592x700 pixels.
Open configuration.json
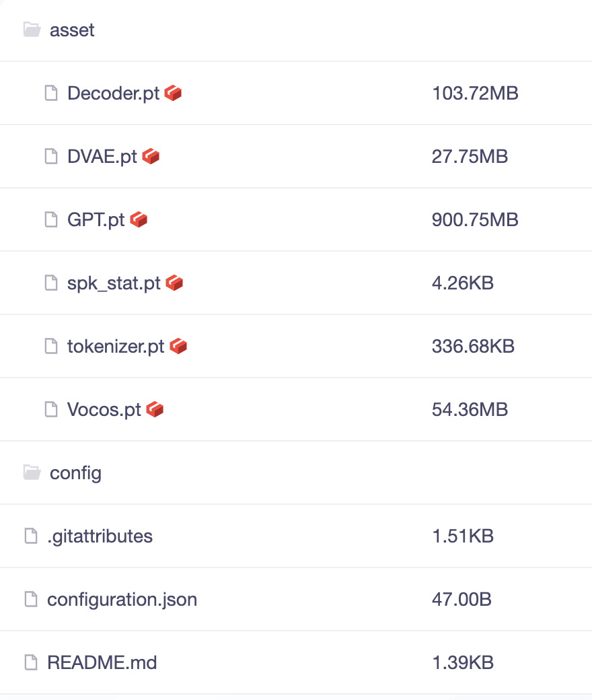(x=122, y=600)
